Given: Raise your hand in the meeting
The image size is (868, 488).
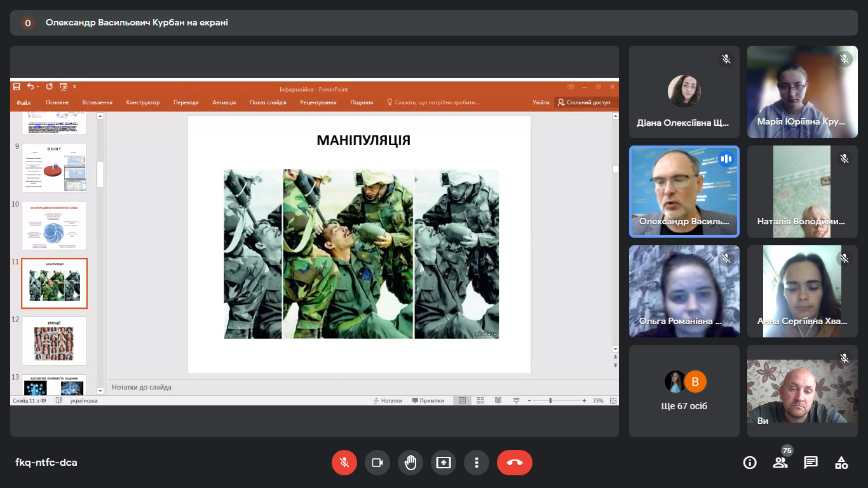Looking at the screenshot, I should click(410, 463).
